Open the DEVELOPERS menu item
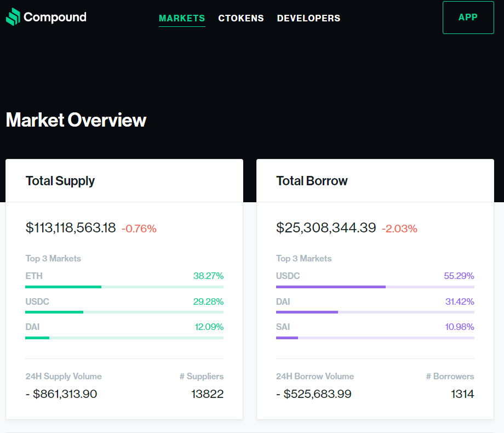The height and width of the screenshot is (433, 504). 308,18
